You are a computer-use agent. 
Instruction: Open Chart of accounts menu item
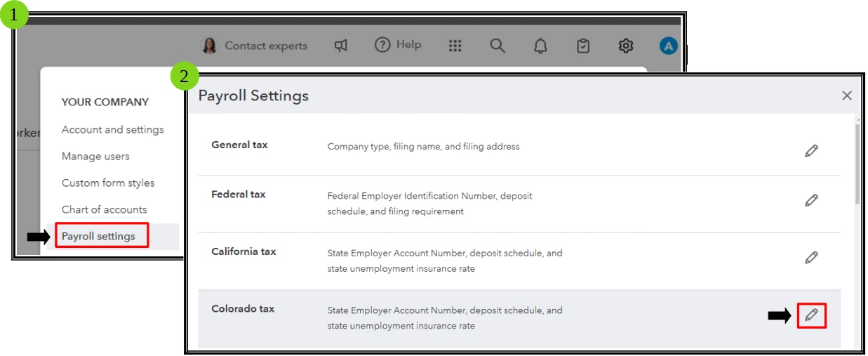[105, 209]
